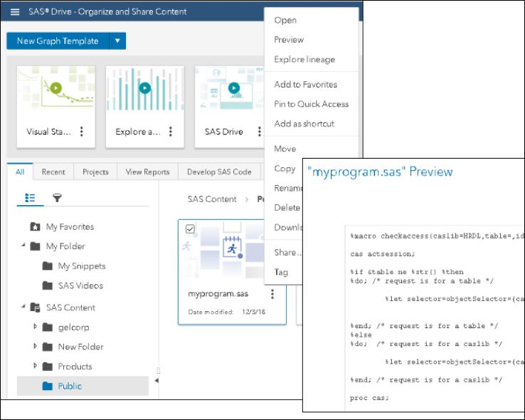Click the SAS Videos folder icon

coord(48,285)
